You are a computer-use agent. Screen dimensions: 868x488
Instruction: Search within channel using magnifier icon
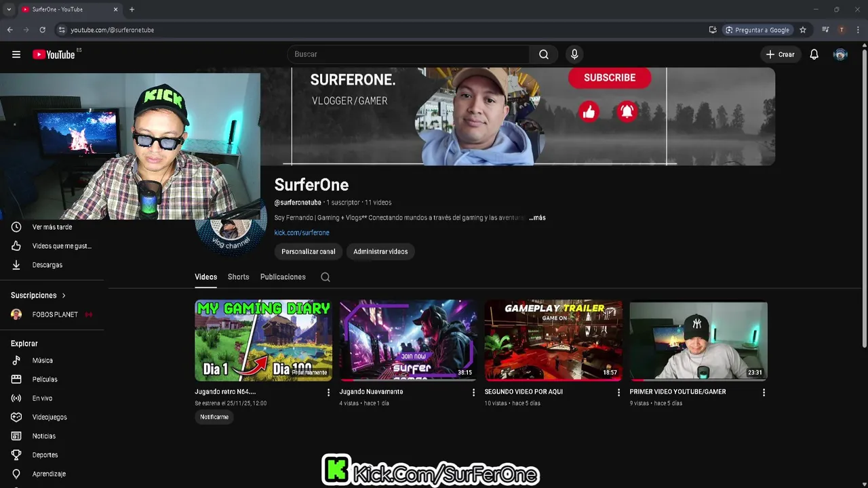pyautogui.click(x=325, y=277)
